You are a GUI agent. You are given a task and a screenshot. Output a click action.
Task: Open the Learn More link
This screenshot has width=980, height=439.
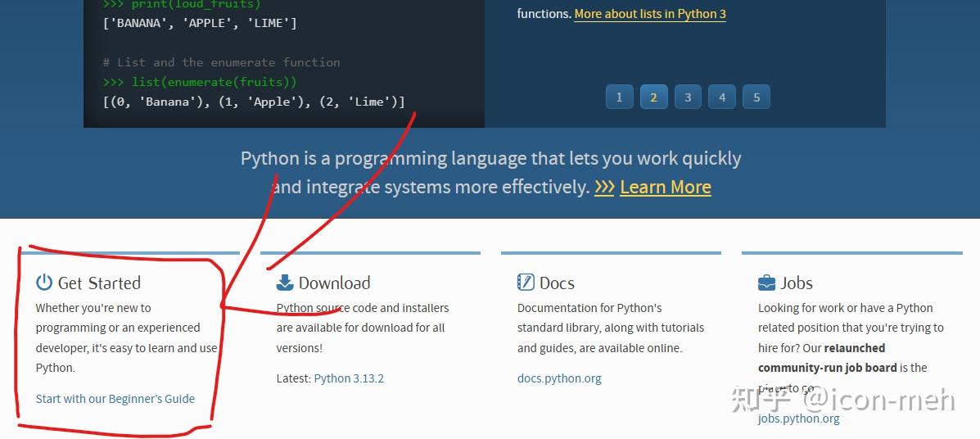click(x=665, y=187)
